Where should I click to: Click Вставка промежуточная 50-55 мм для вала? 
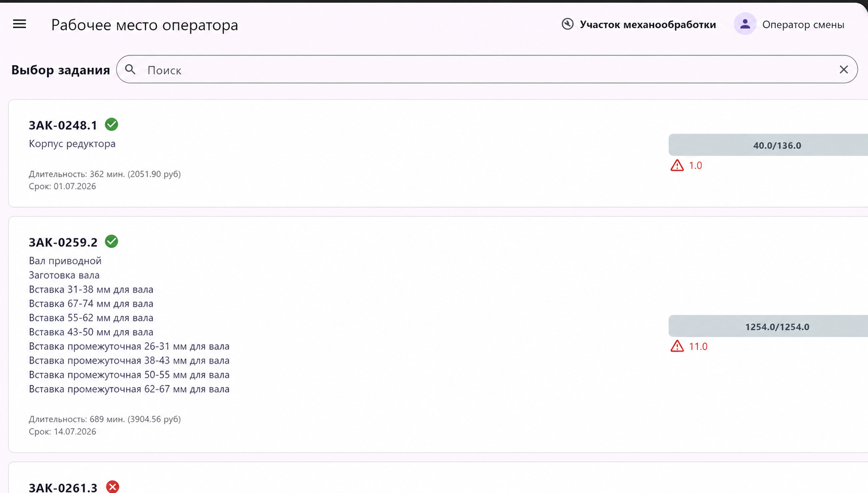pos(129,375)
